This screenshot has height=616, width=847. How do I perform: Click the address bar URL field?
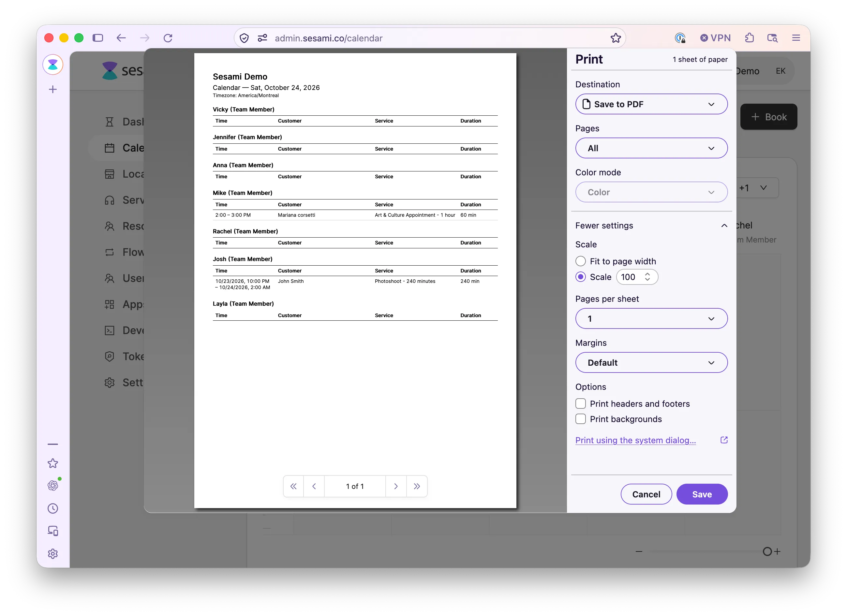[x=429, y=38]
